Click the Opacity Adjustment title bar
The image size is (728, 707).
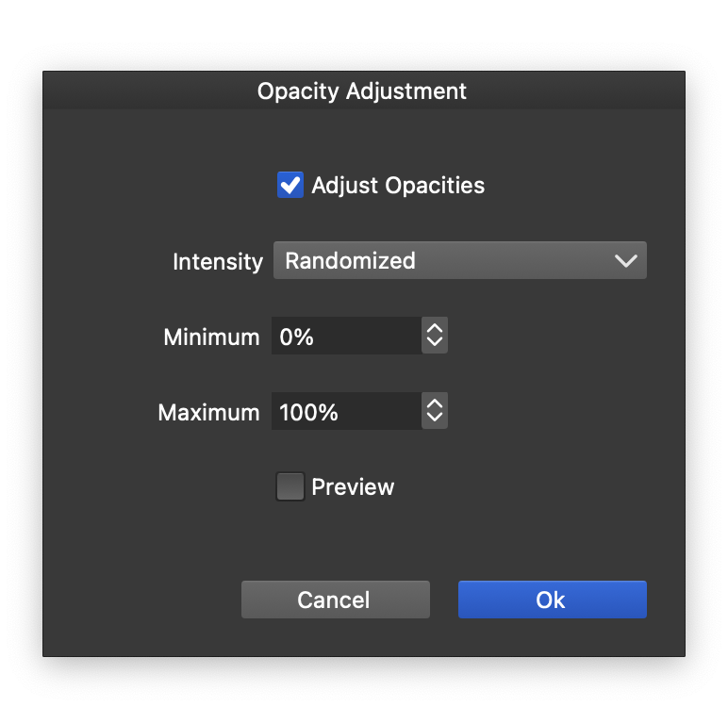click(x=362, y=91)
